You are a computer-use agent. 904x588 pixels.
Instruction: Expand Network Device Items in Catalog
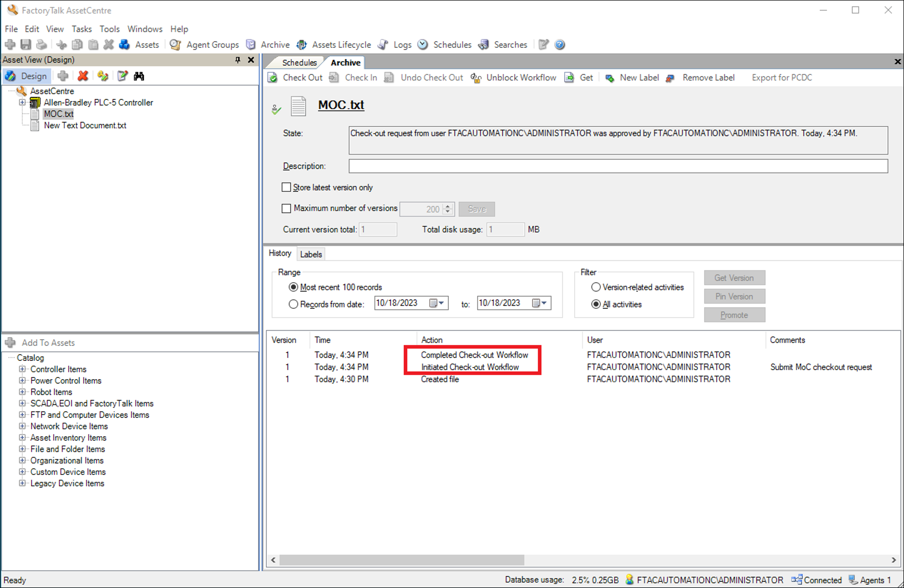point(22,426)
